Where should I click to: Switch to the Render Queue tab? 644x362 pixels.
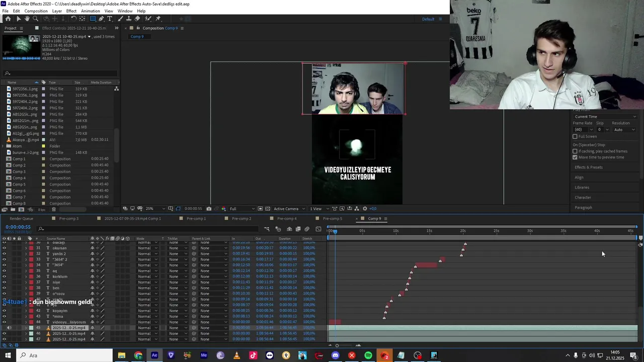(x=21, y=219)
